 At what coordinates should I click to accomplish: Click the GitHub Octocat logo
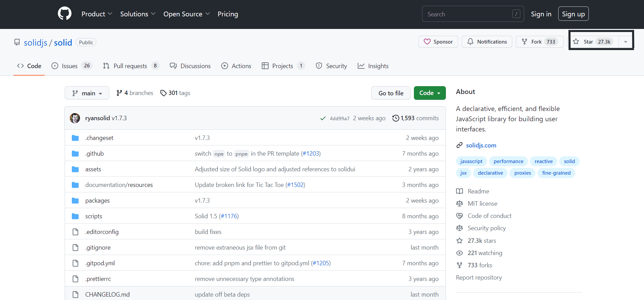click(x=65, y=14)
